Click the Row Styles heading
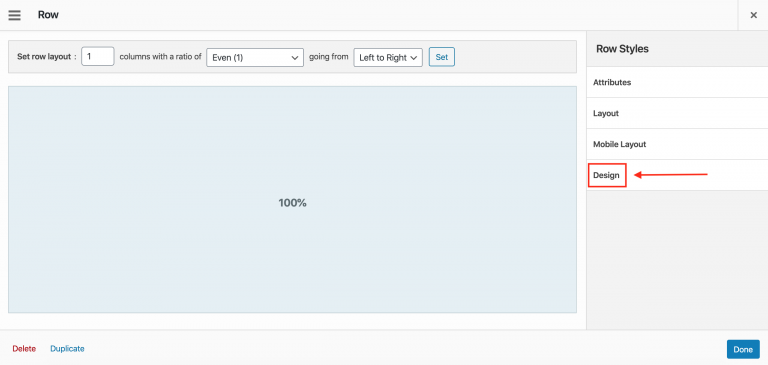 point(622,49)
